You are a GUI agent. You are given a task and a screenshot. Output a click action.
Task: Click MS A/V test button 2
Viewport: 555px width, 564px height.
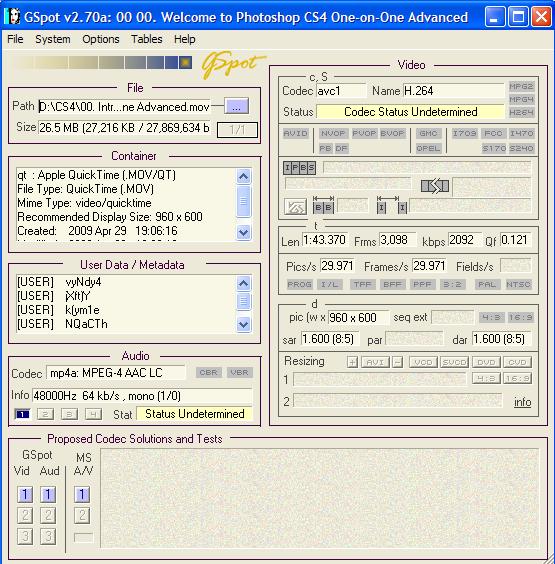coord(82,515)
